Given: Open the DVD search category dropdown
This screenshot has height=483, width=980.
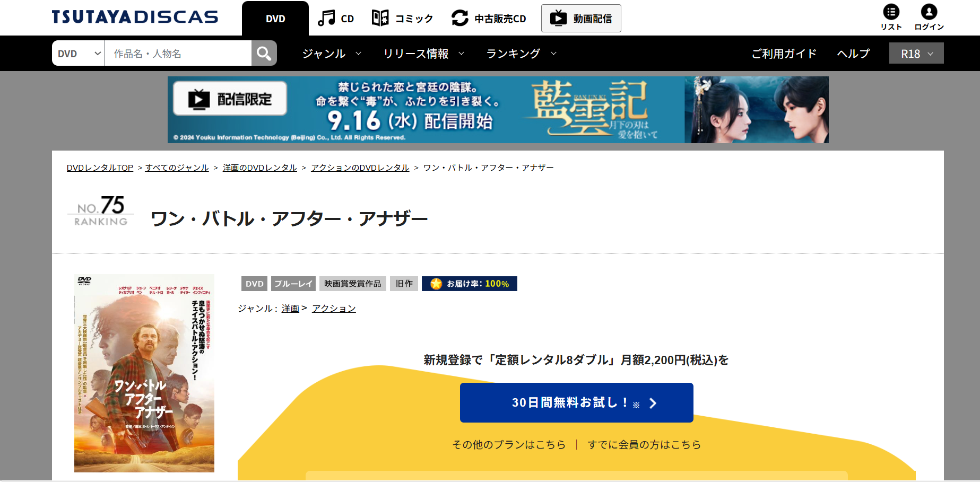Looking at the screenshot, I should click(x=79, y=53).
